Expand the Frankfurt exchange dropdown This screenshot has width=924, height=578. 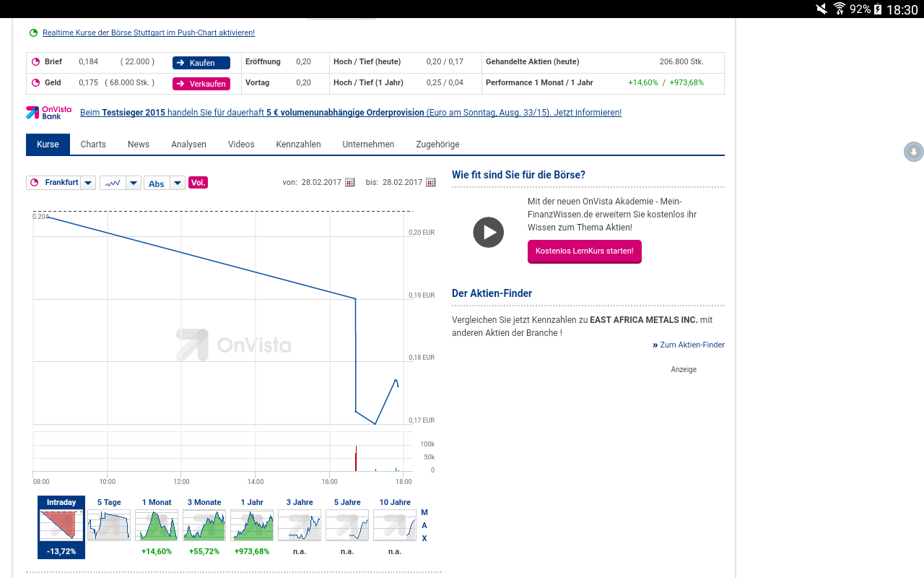[88, 183]
